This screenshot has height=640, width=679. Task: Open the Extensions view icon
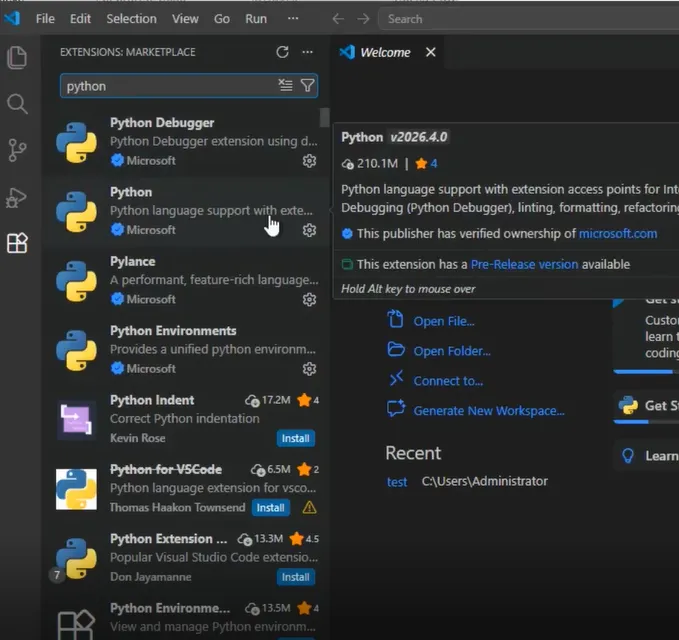(x=17, y=242)
